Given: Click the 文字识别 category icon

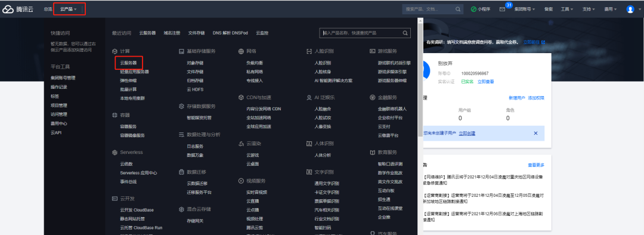Looking at the screenshot, I should pyautogui.click(x=309, y=172).
